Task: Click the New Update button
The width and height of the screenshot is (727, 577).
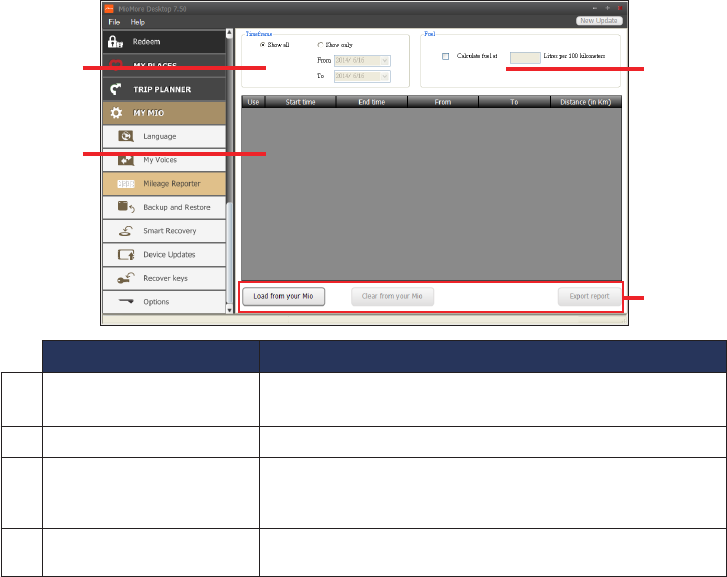Action: pyautogui.click(x=599, y=21)
